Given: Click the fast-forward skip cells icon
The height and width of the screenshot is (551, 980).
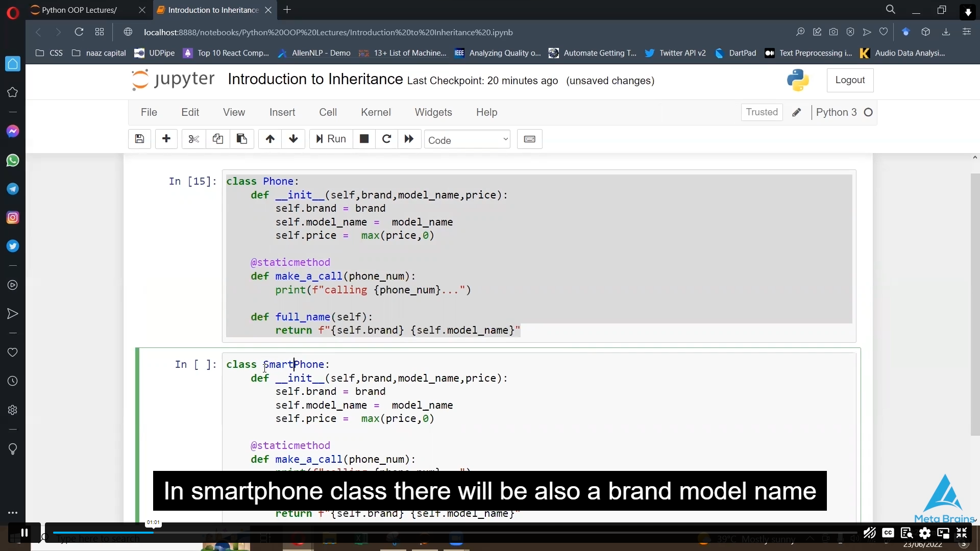Looking at the screenshot, I should [x=410, y=139].
